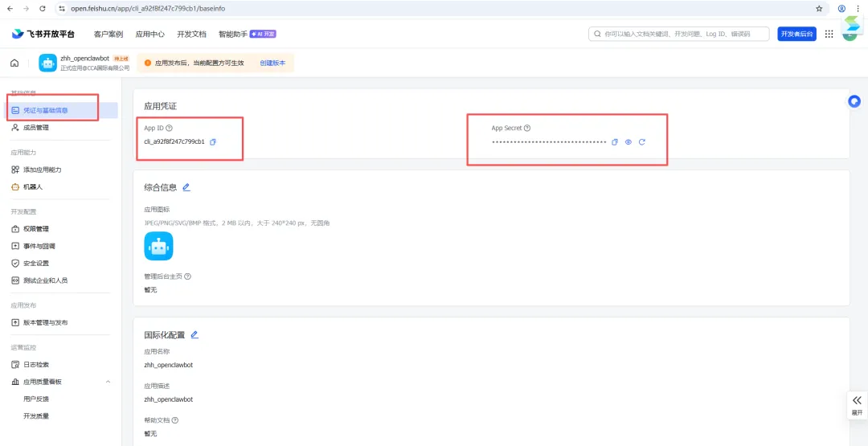Open the apps grid menu icon

(x=829, y=34)
